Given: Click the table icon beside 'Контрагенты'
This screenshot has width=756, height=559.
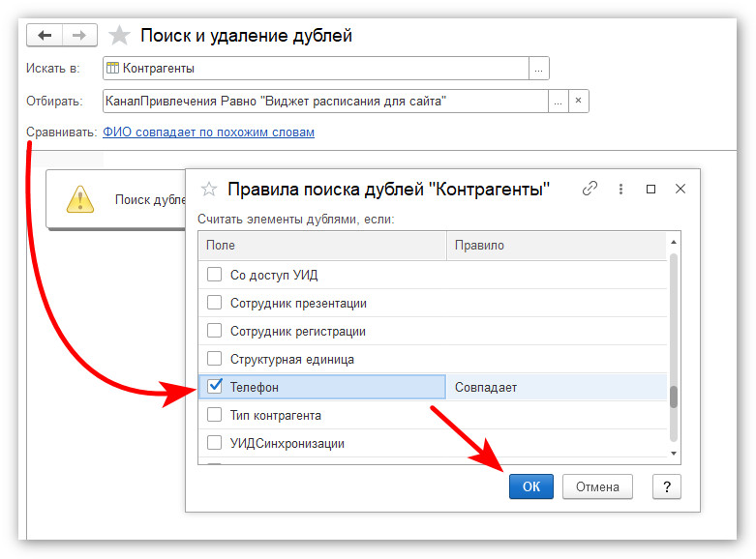Looking at the screenshot, I should [112, 68].
